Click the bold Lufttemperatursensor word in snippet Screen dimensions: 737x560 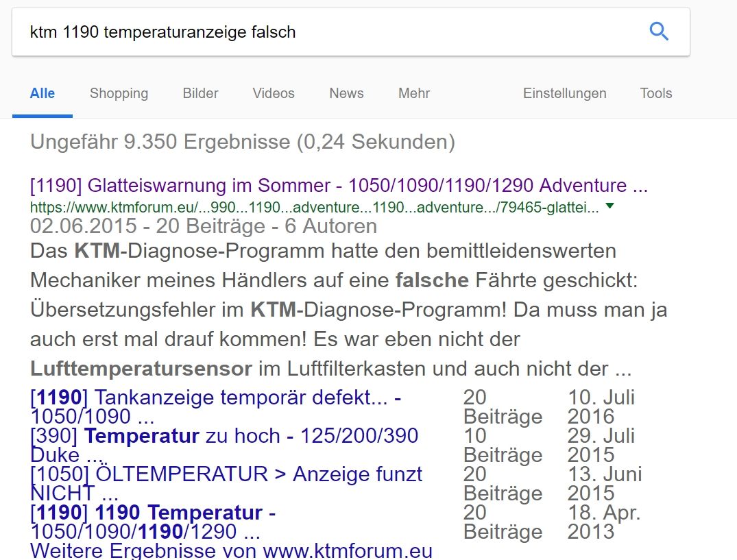(x=141, y=369)
